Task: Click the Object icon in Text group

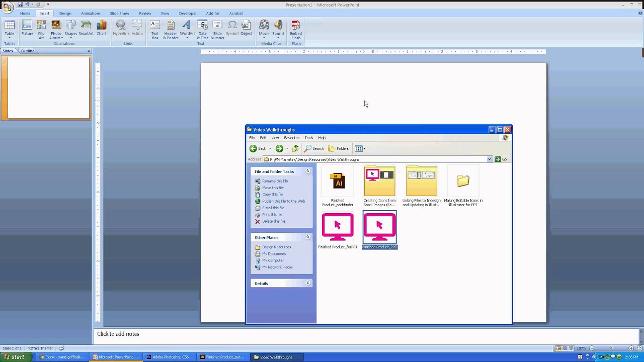Action: (x=246, y=29)
